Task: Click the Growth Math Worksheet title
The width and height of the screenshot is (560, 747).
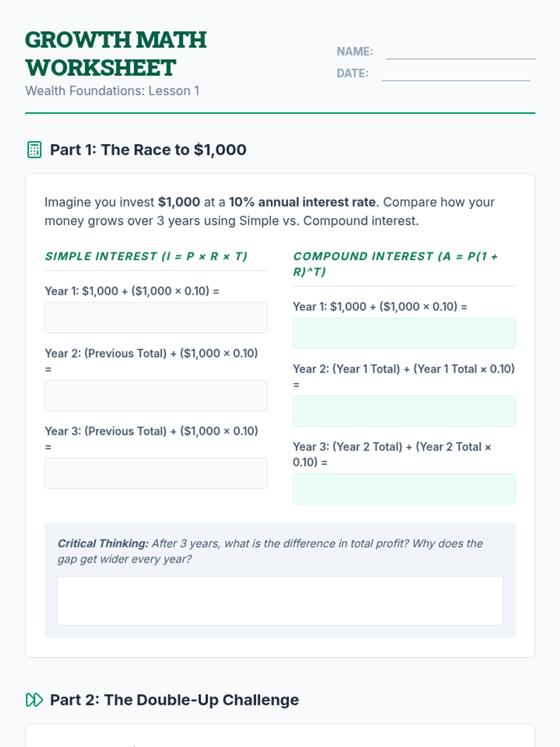Action: [116, 54]
